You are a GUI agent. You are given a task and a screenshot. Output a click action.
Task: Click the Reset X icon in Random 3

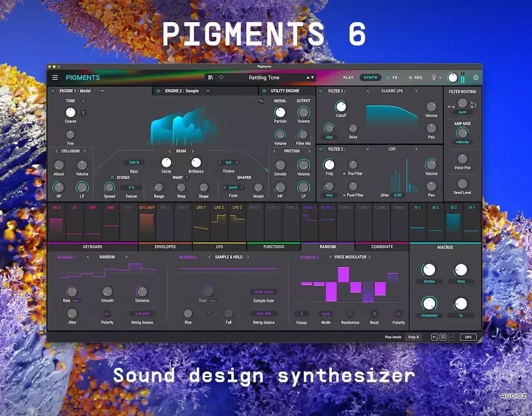point(374,314)
